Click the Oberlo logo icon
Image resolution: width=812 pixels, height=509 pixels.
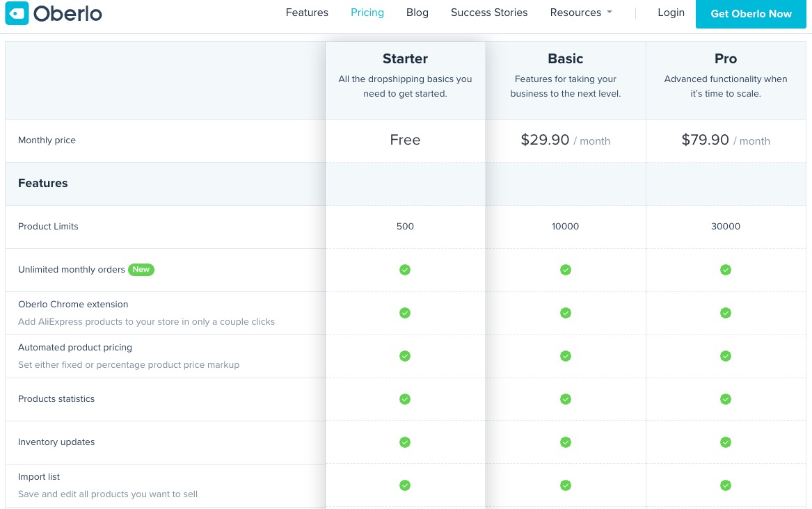click(x=17, y=13)
